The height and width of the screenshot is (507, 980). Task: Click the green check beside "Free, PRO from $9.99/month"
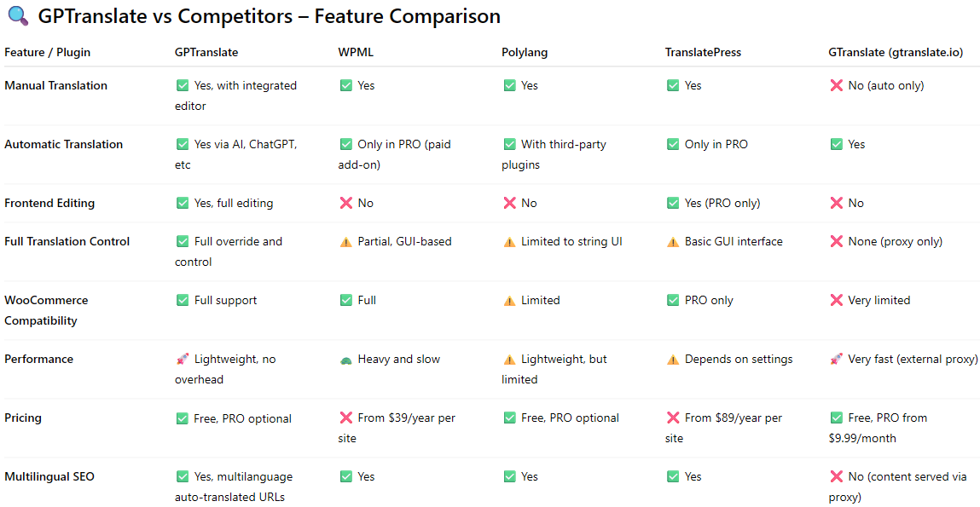click(837, 418)
